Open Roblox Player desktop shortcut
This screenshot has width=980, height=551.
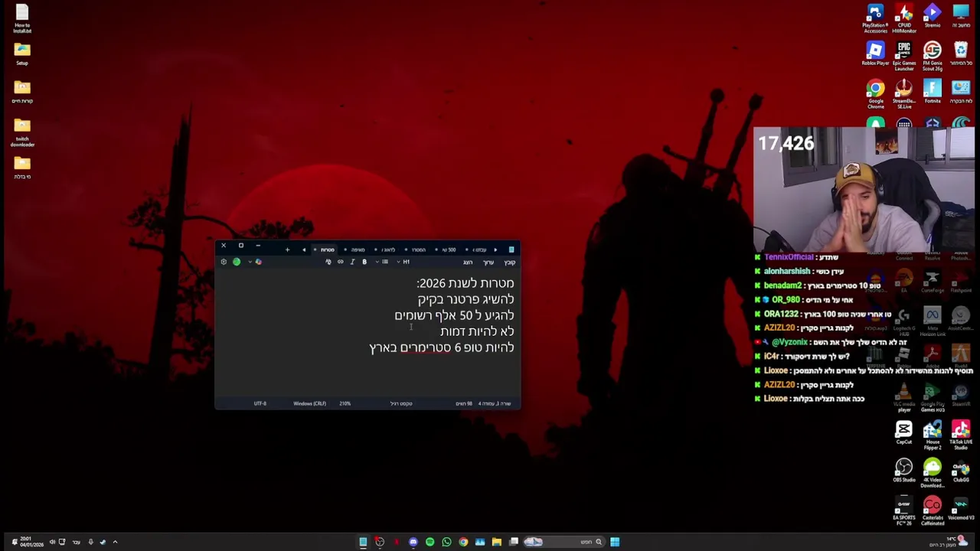(875, 54)
